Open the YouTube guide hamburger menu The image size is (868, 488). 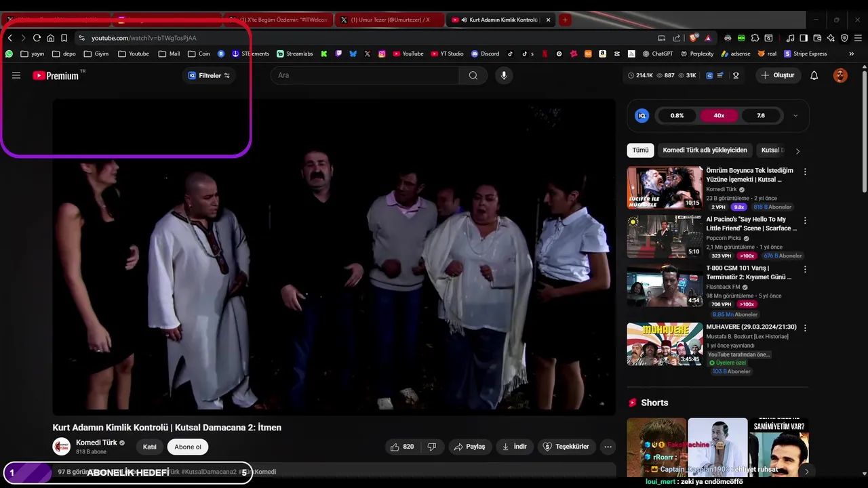[x=16, y=75]
